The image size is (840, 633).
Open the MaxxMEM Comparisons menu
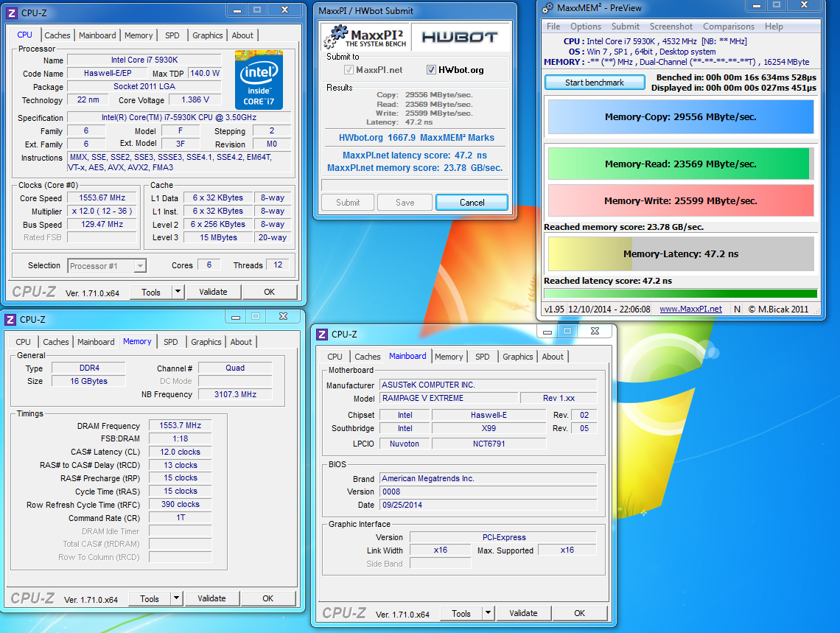729,27
